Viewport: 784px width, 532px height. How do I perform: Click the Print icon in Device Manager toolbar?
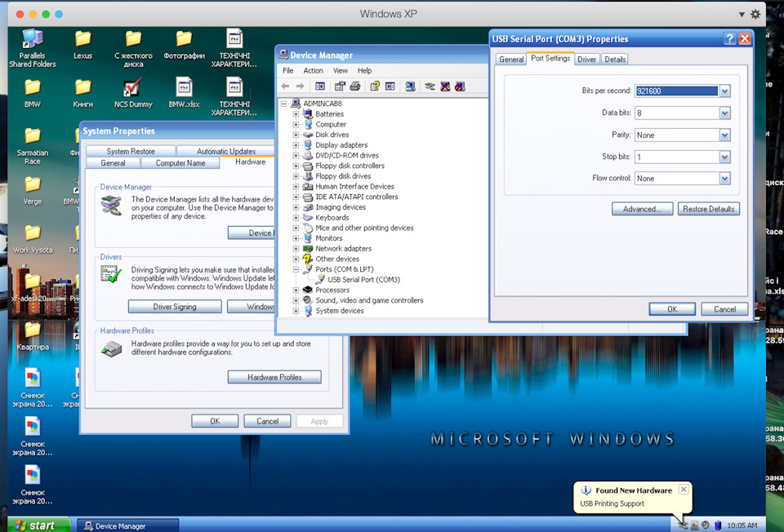tap(355, 86)
